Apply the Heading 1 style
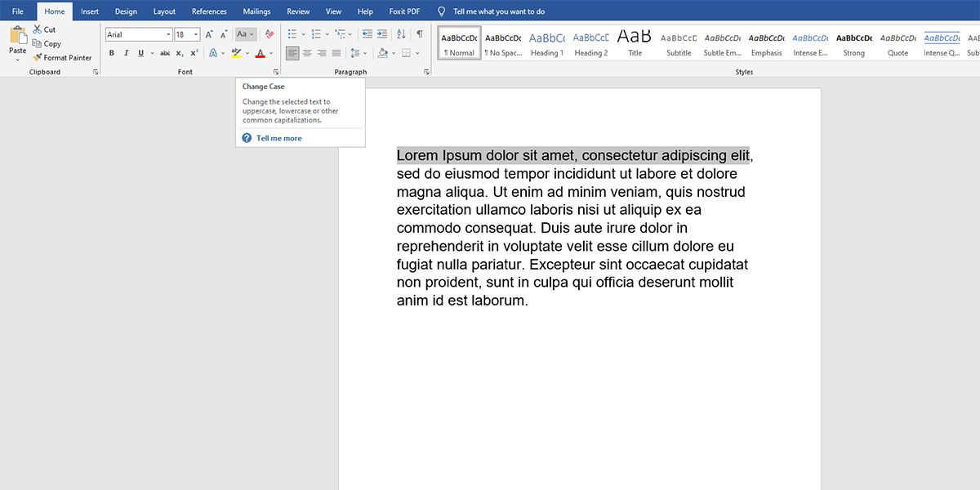Screen dimensions: 980x490 tap(546, 42)
